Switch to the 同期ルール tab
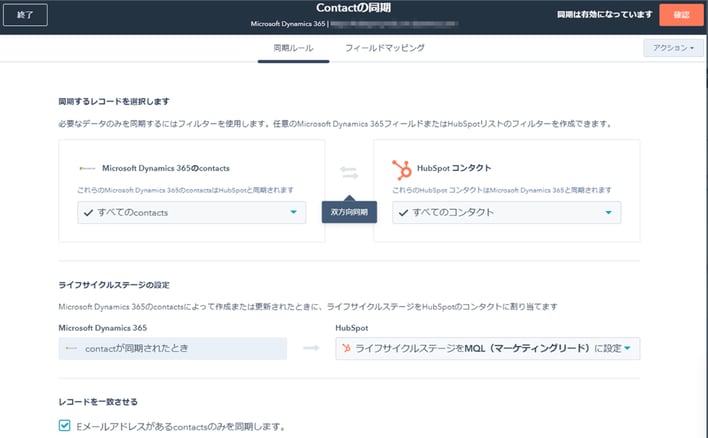 pyautogui.click(x=293, y=48)
